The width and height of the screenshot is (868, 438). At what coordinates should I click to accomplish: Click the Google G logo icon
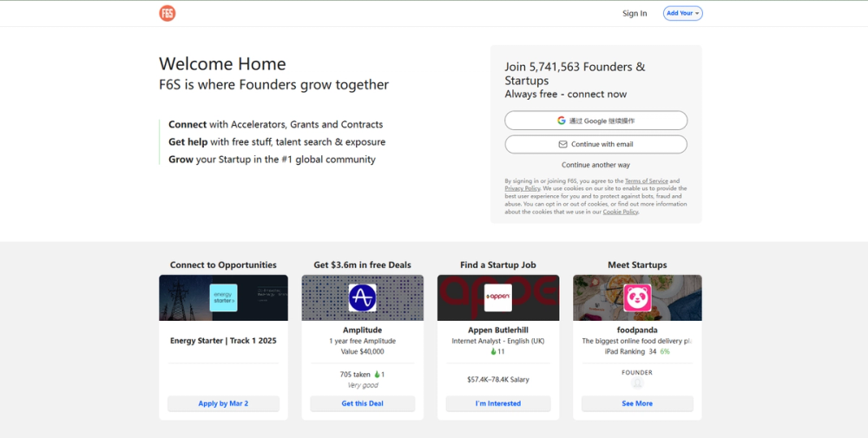(x=562, y=121)
